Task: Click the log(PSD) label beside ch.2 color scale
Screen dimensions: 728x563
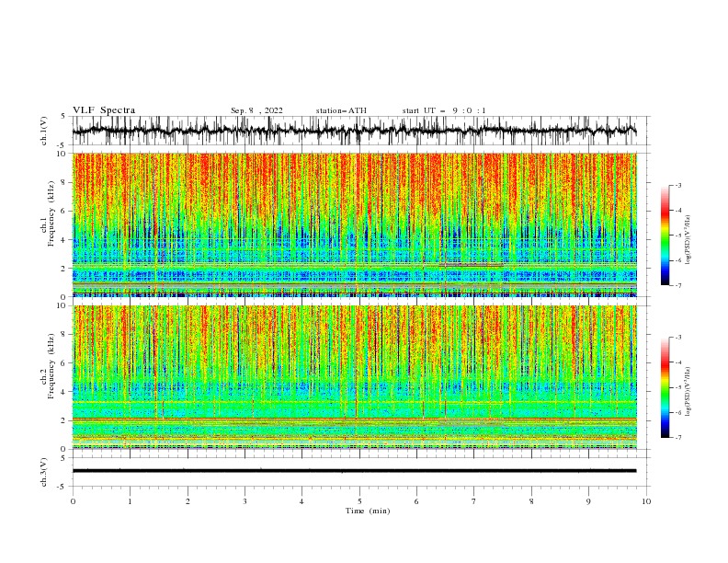Action: (688, 391)
